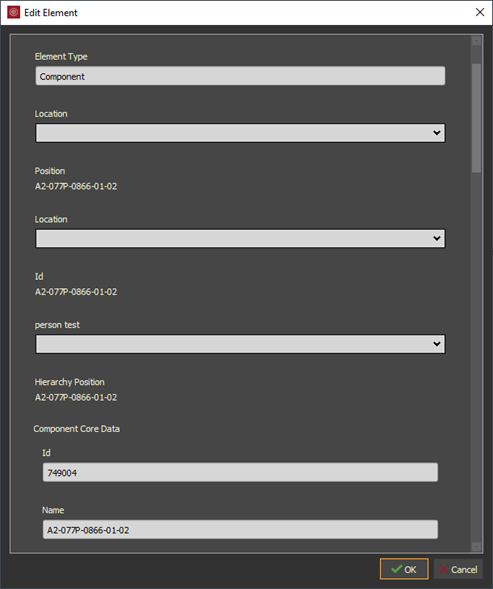Viewport: 493px width, 589px height.
Task: Click the empty scrollbar track below thumb
Action: tap(476, 357)
